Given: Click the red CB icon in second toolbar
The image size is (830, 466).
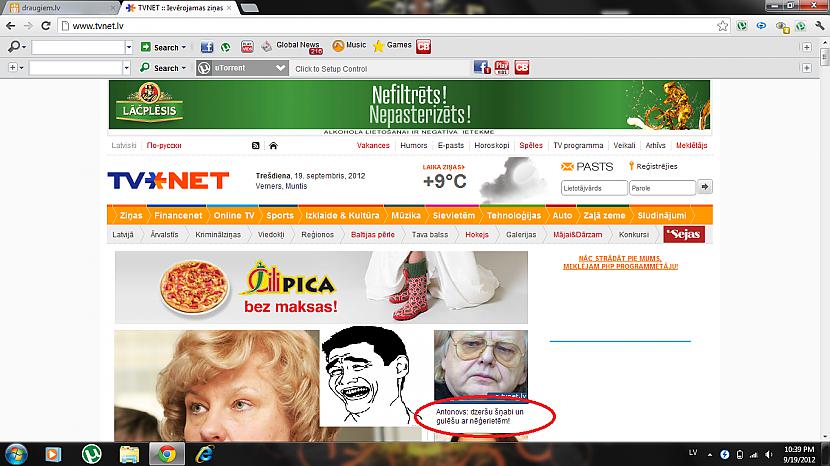Looking at the screenshot, I should (x=522, y=67).
